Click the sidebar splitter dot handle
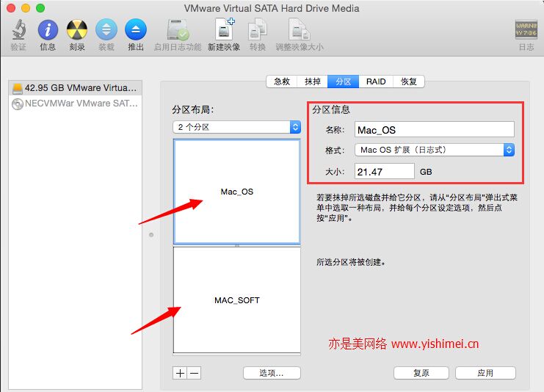The height and width of the screenshot is (392, 544). click(x=151, y=235)
